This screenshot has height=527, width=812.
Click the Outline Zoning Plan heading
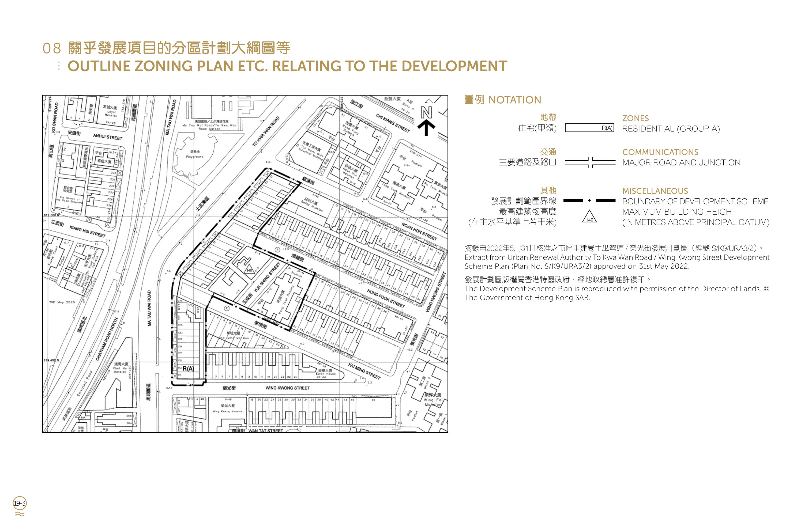(x=287, y=66)
